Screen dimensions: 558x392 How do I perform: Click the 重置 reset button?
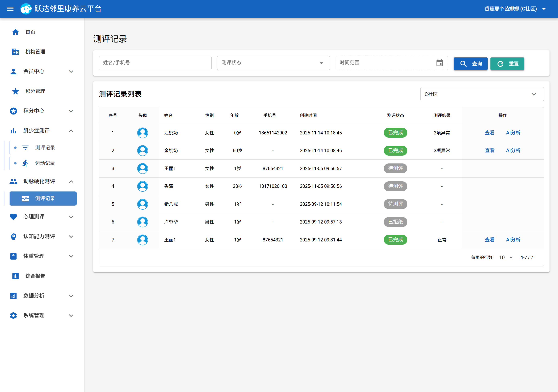click(507, 64)
